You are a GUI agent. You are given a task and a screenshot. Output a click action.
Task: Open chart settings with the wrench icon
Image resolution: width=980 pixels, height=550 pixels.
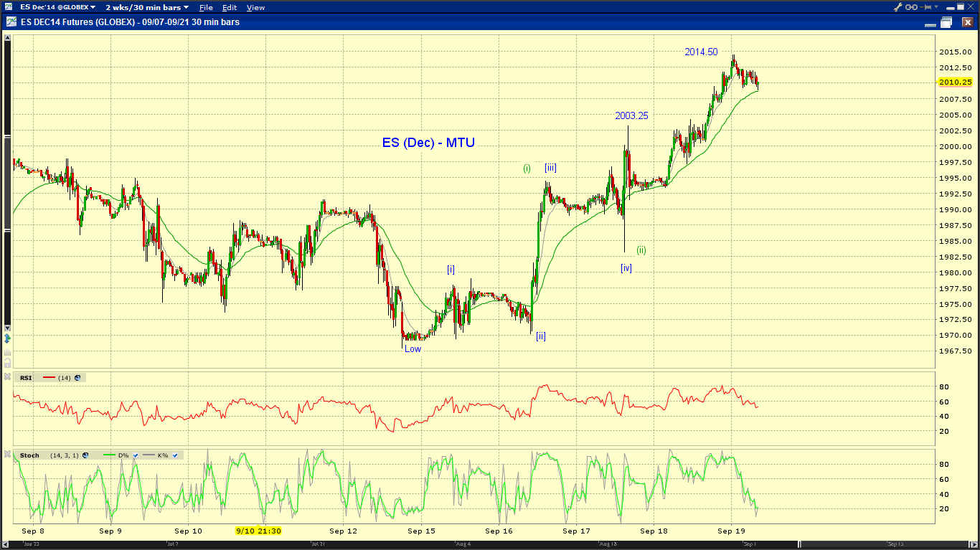coord(897,7)
